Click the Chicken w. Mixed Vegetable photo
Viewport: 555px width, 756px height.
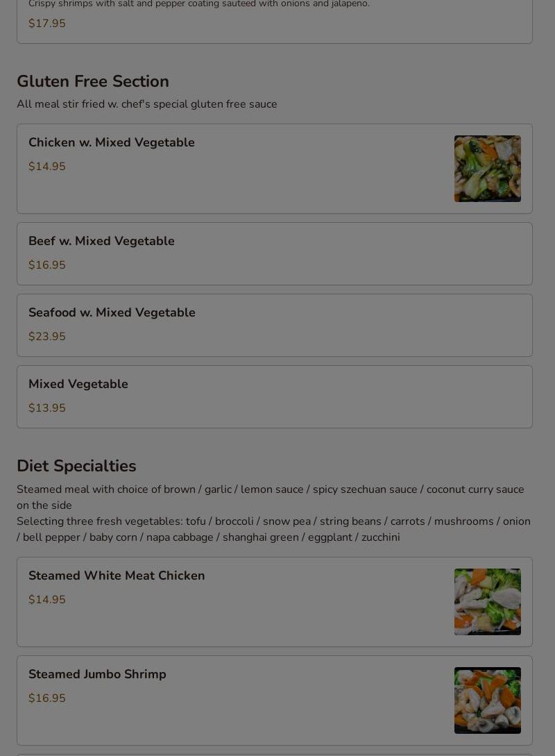pos(487,169)
